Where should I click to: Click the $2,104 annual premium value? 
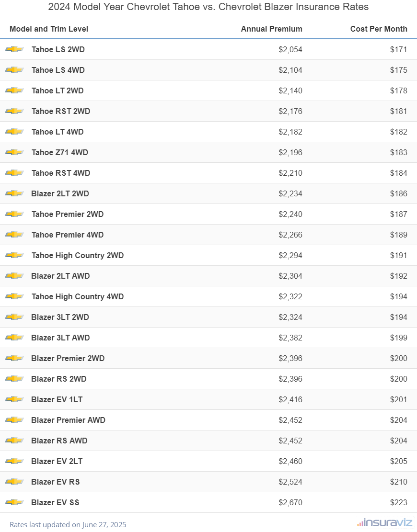point(290,70)
